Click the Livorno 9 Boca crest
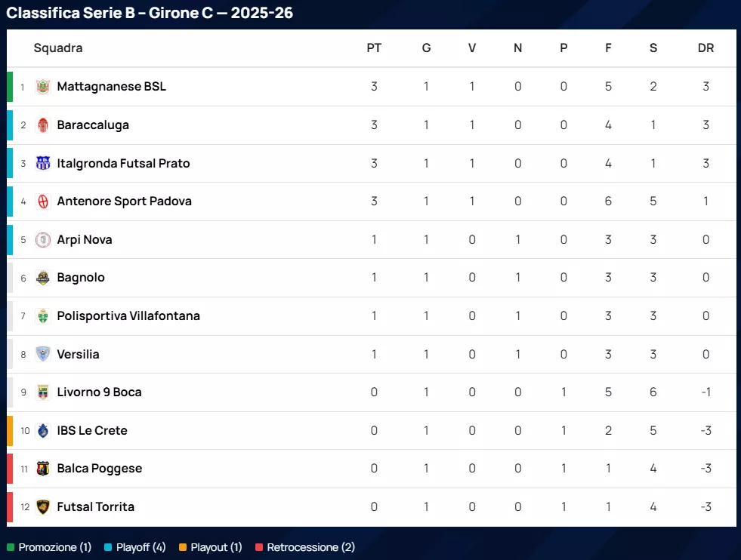 [x=43, y=392]
